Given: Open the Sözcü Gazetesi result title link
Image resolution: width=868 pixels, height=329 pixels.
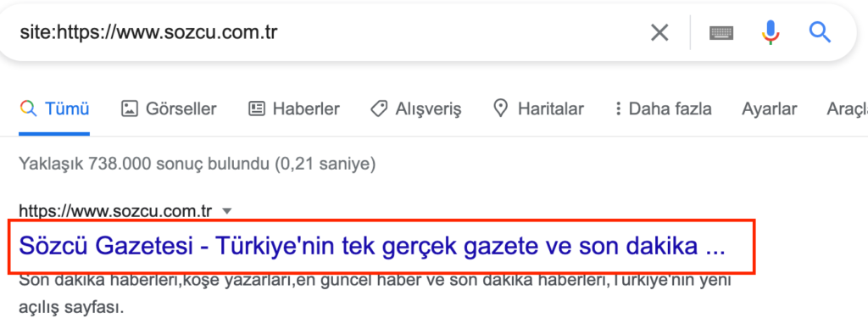Looking at the screenshot, I should click(x=372, y=247).
